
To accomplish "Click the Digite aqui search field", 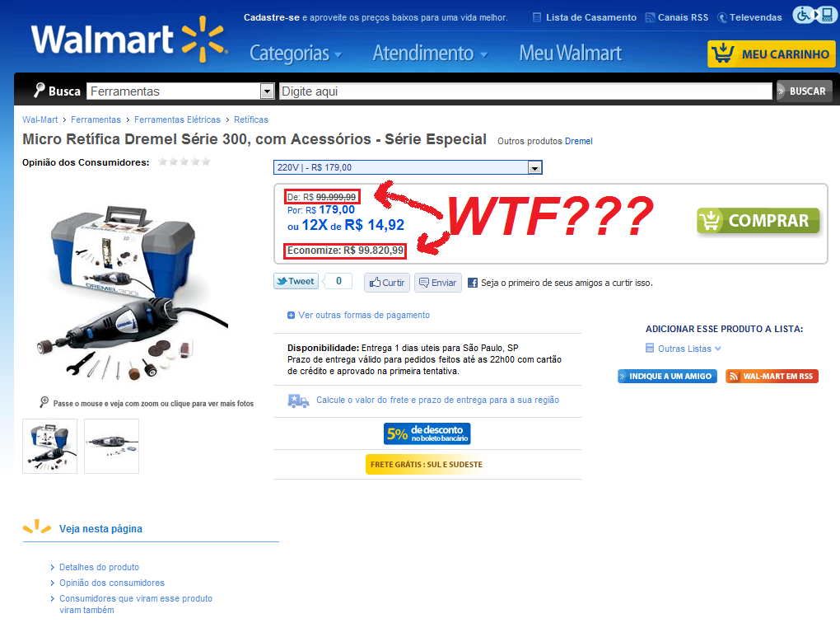I will [525, 91].
